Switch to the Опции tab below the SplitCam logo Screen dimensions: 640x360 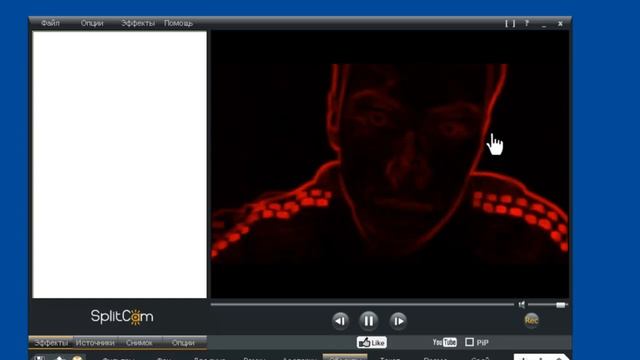pyautogui.click(x=183, y=342)
